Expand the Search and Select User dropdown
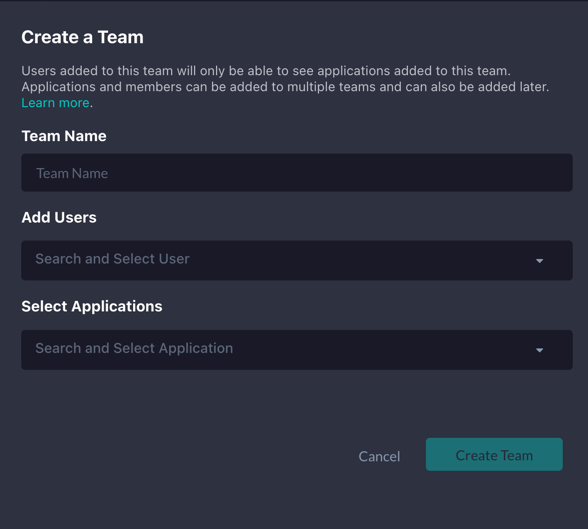588x529 pixels. pos(297,260)
